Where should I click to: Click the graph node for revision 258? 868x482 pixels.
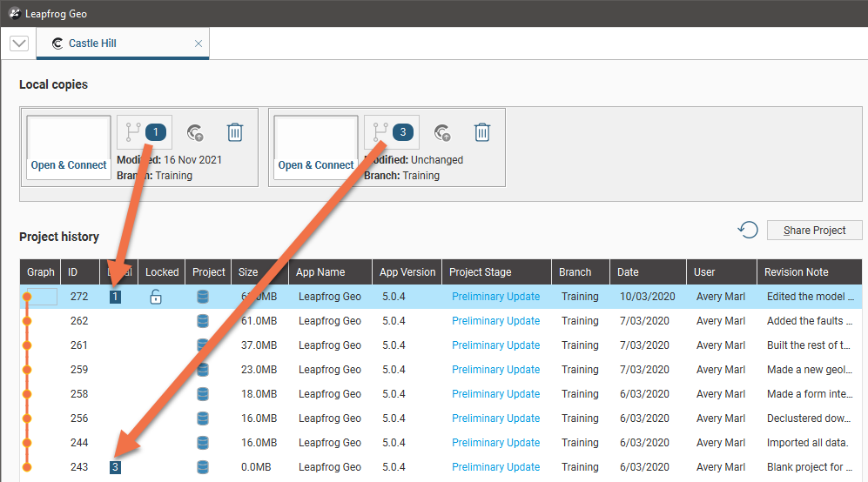coord(27,394)
